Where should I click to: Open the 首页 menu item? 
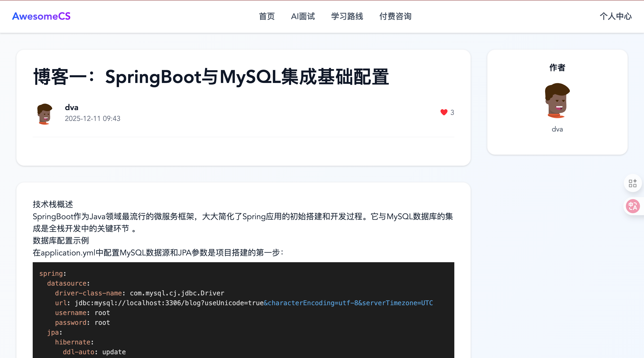click(267, 16)
